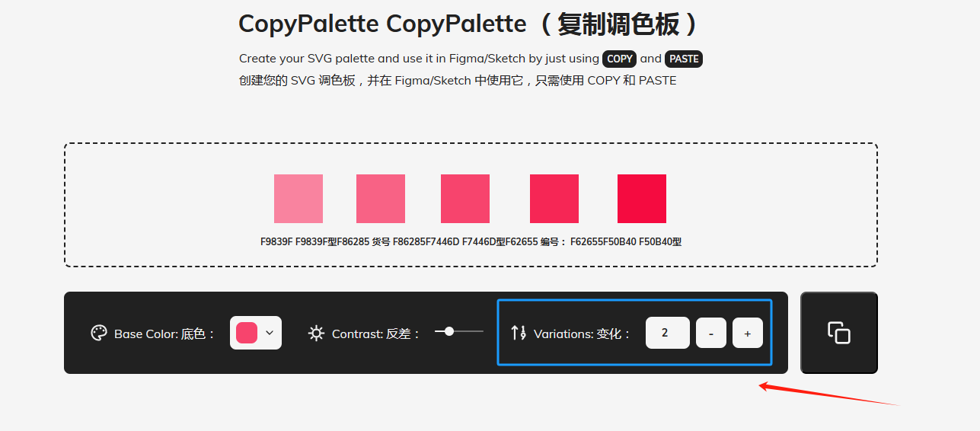Image resolution: width=980 pixels, height=431 pixels.
Task: Increase variations with the plus button
Action: pos(748,333)
